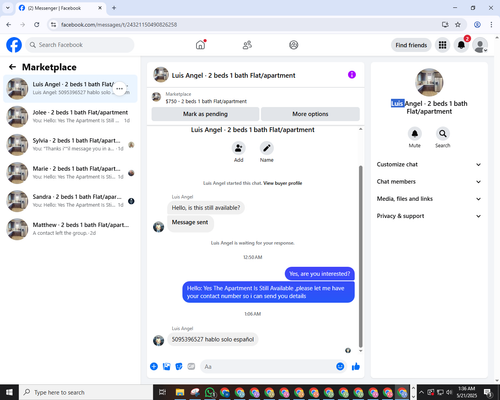Open the Facebook logo home link
This screenshot has width=500, height=400.
click(14, 45)
